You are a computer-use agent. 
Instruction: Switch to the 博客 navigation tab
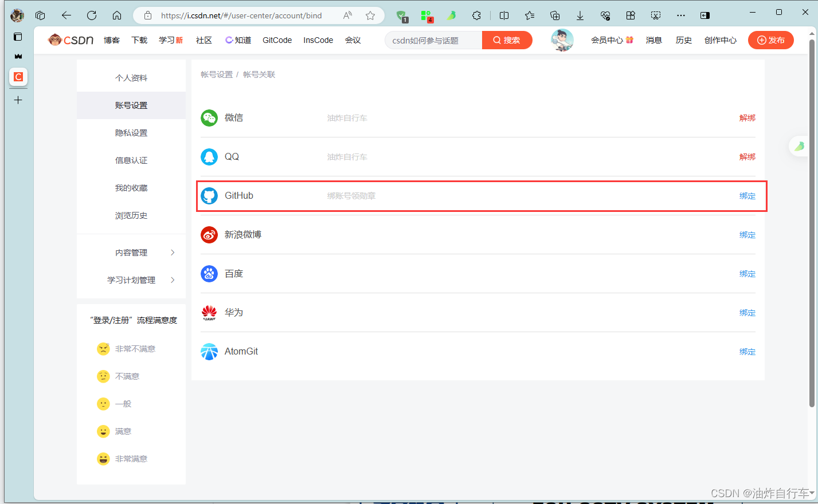coord(111,40)
